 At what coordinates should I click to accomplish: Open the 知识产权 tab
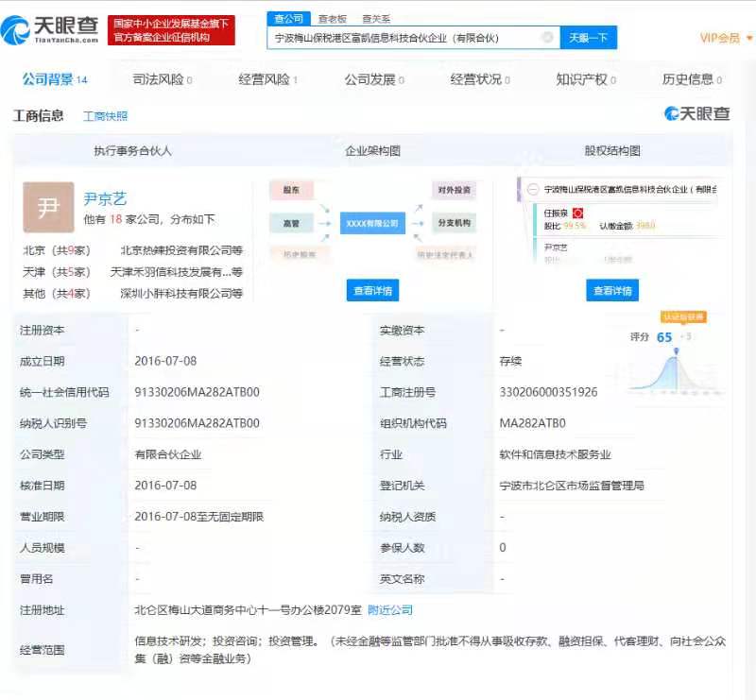tap(585, 79)
